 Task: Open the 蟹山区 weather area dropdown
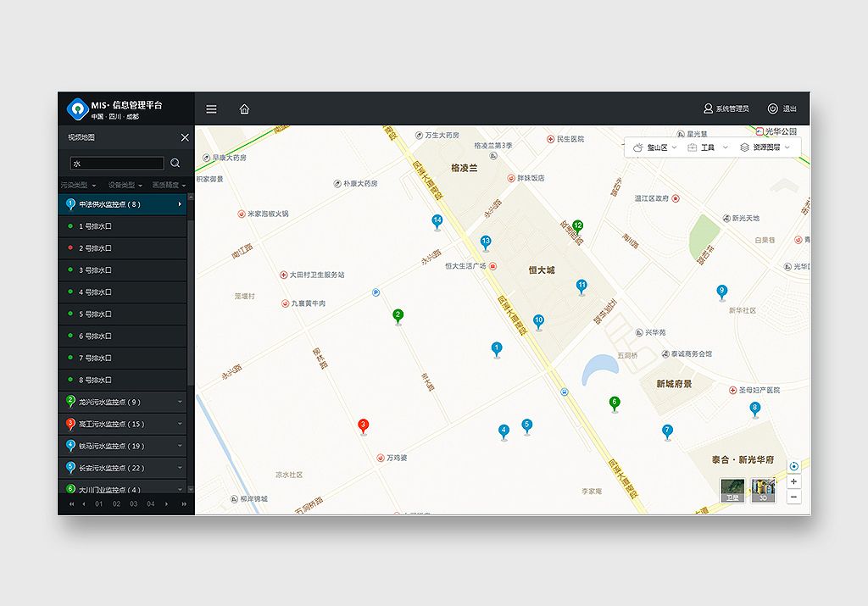click(655, 147)
